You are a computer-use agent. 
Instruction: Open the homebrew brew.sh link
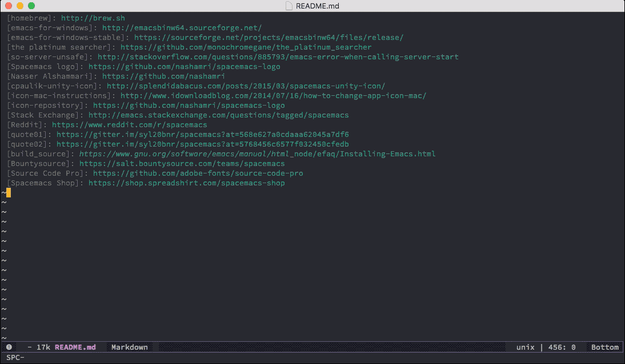tap(93, 18)
